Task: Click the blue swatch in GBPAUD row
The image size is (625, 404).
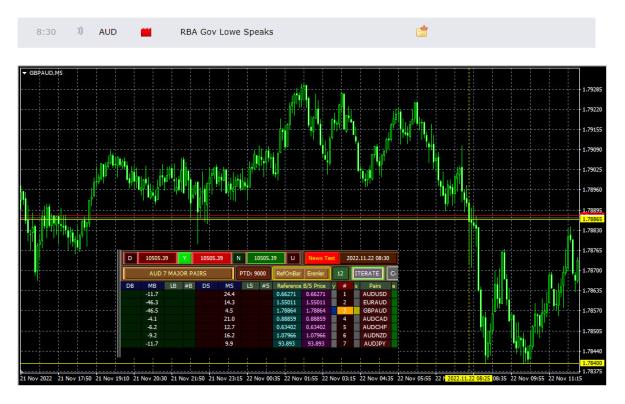Action: [x=334, y=311]
